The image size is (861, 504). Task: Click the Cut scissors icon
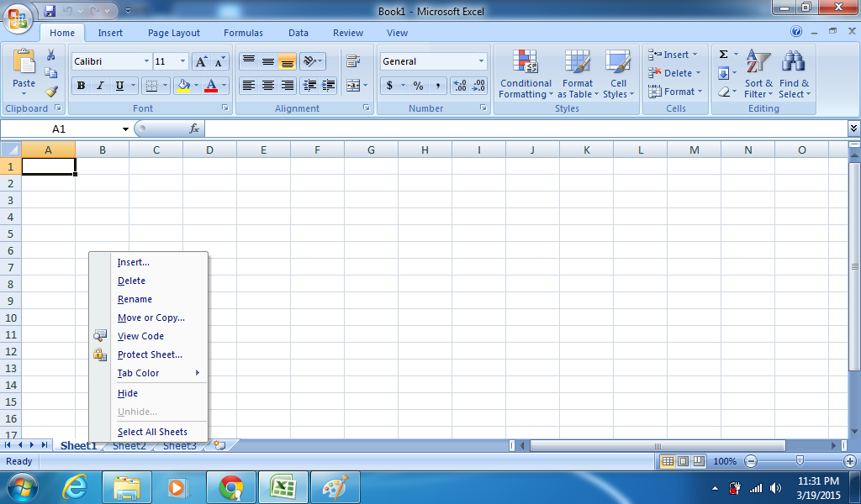[x=51, y=55]
